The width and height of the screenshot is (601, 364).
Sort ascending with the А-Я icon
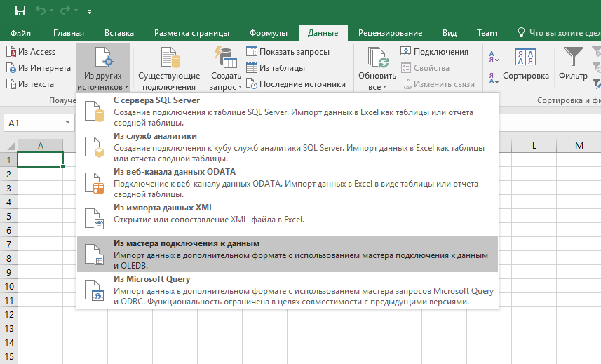click(494, 58)
